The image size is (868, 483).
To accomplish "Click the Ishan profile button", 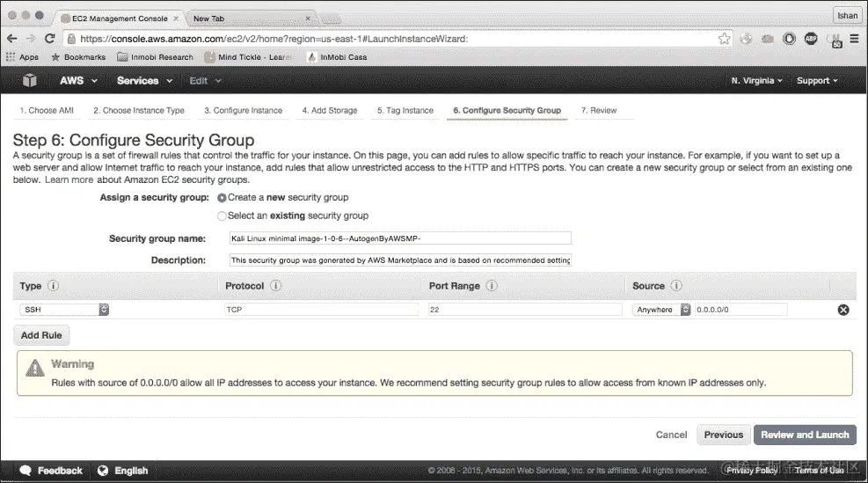I will tap(847, 16).
